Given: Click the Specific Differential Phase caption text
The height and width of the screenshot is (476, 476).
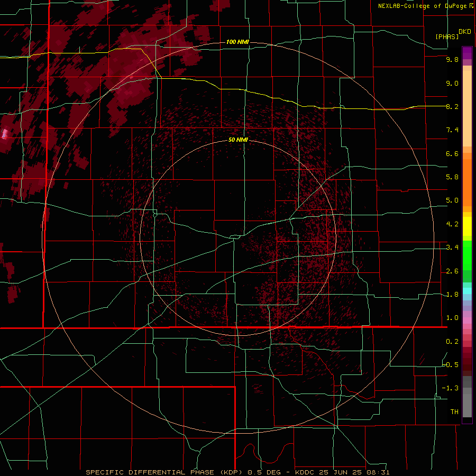Looking at the screenshot, I should pos(237,472).
